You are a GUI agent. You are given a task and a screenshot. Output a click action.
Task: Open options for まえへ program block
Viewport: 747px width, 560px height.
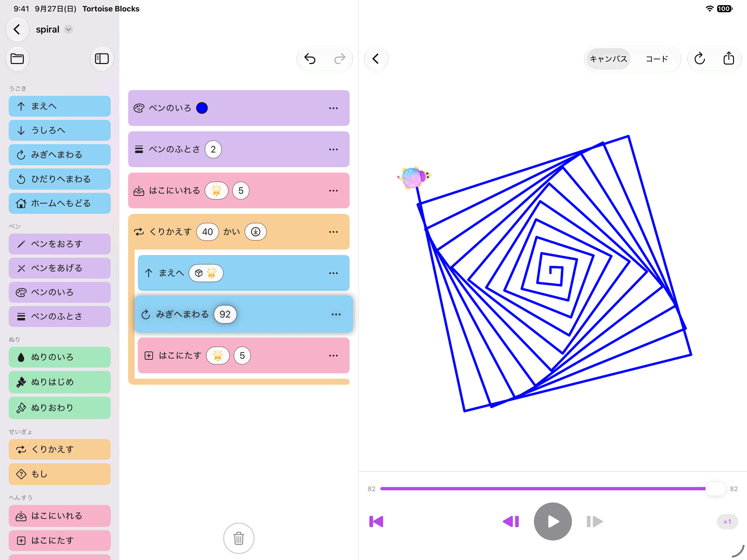333,273
